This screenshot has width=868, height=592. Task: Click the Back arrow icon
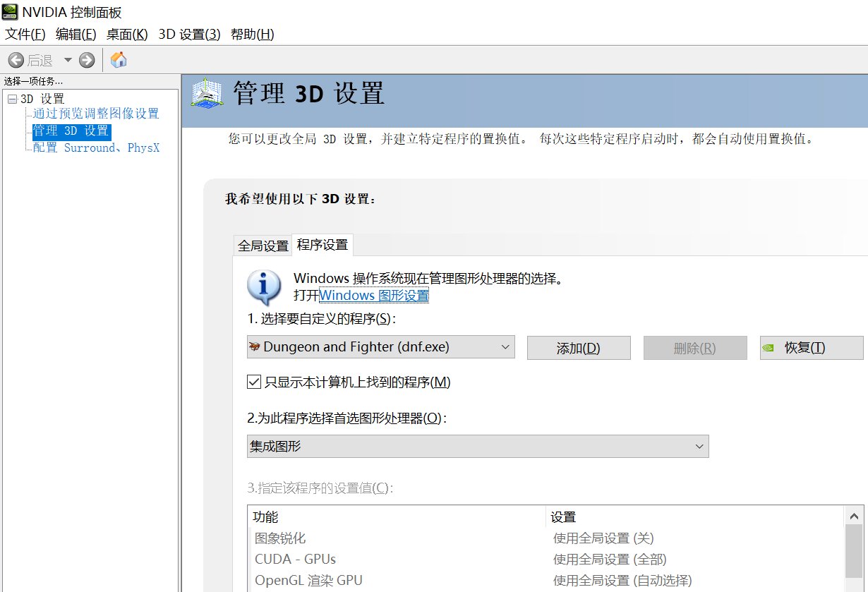[16, 60]
